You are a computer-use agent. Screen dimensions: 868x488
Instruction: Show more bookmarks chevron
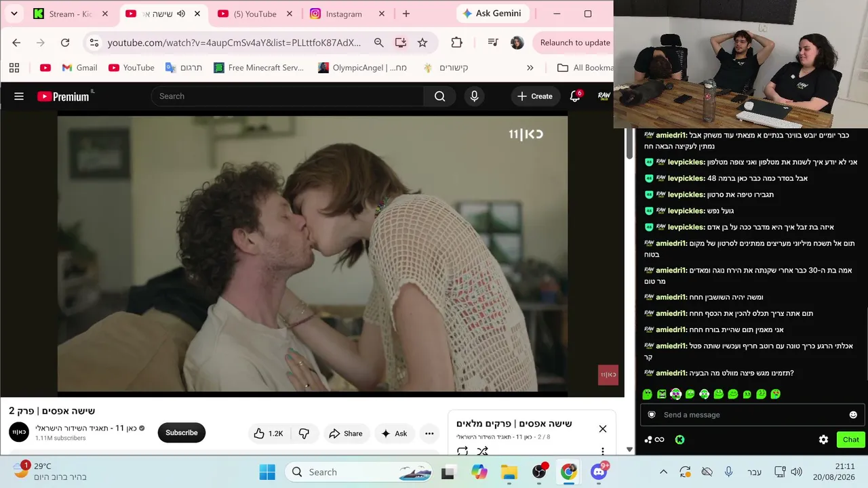pos(530,68)
